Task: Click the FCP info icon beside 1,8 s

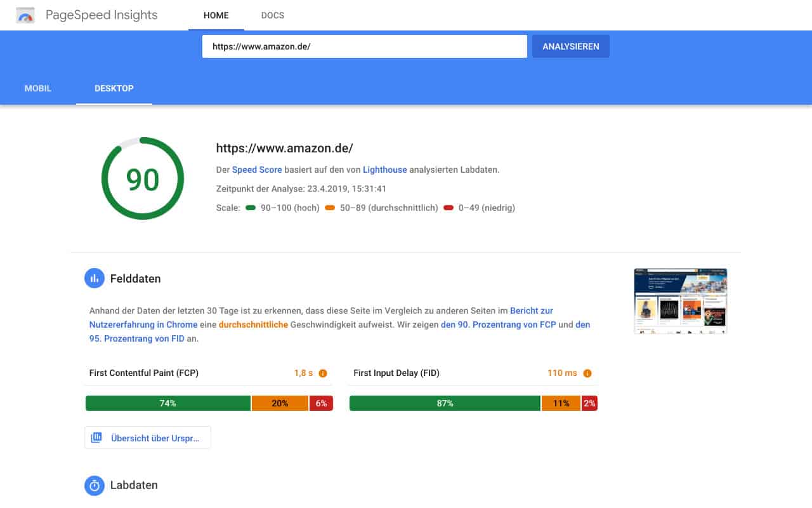Action: coord(323,373)
